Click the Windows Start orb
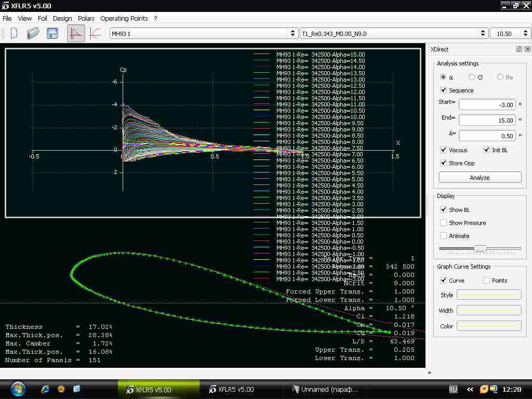Image resolution: width=532 pixels, height=399 pixels. click(17, 389)
